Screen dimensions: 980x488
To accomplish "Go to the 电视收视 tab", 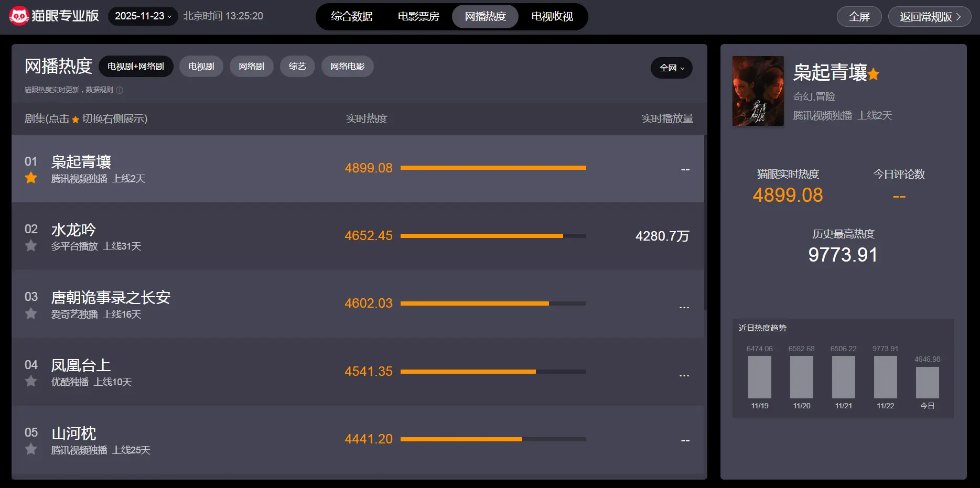I will point(552,17).
